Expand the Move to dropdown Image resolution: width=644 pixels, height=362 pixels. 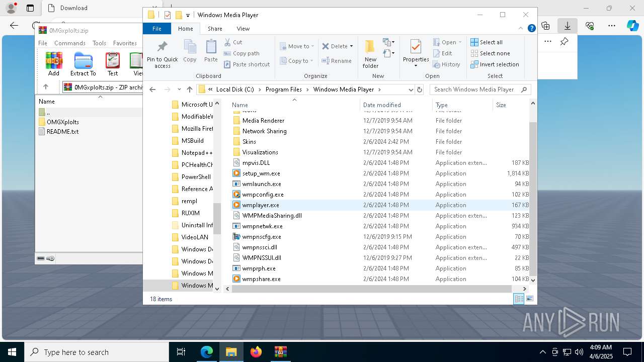[312, 46]
